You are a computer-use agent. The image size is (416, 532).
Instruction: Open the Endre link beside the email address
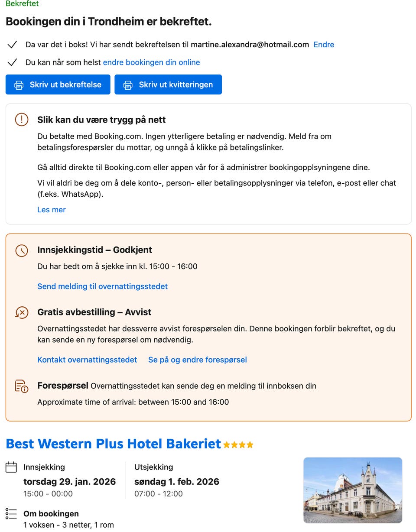324,45
